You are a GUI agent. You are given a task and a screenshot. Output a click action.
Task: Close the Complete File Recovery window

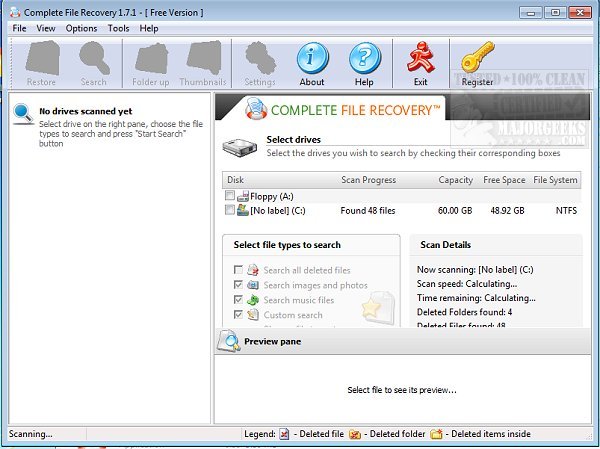pyautogui.click(x=580, y=12)
